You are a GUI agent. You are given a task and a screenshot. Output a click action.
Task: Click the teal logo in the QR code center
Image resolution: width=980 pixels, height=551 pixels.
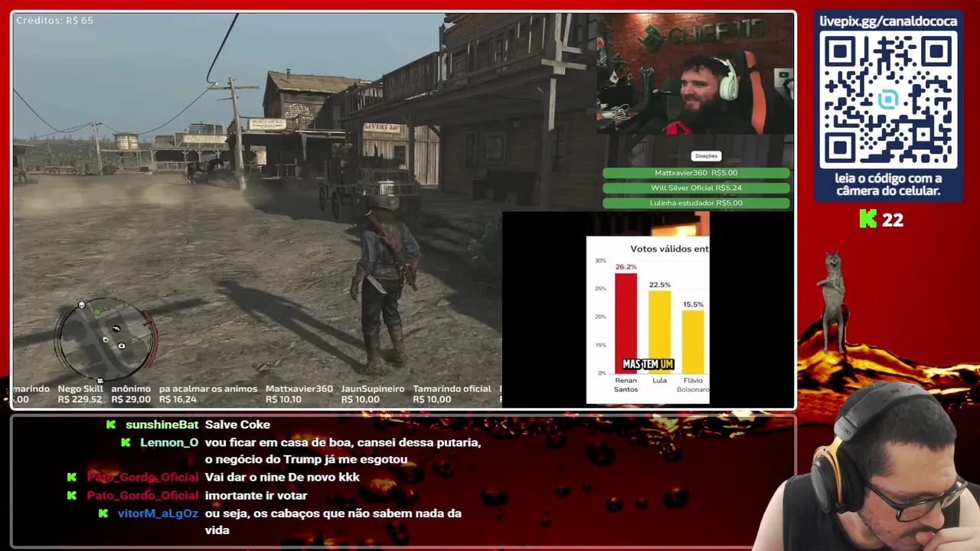coord(888,99)
